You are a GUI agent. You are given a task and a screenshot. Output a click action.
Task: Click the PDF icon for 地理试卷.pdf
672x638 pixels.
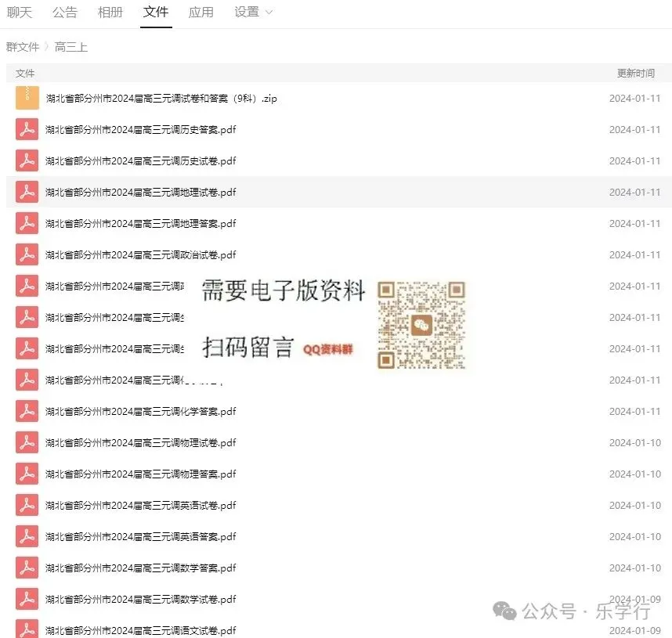click(x=27, y=192)
